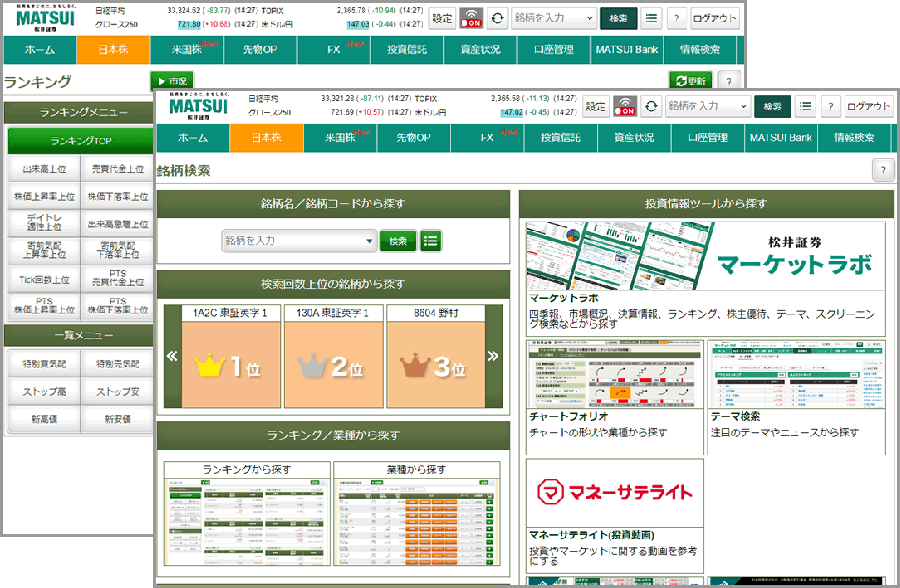900x588 pixels.
Task: Click the refresh icon in the front window header
Action: pos(651,106)
